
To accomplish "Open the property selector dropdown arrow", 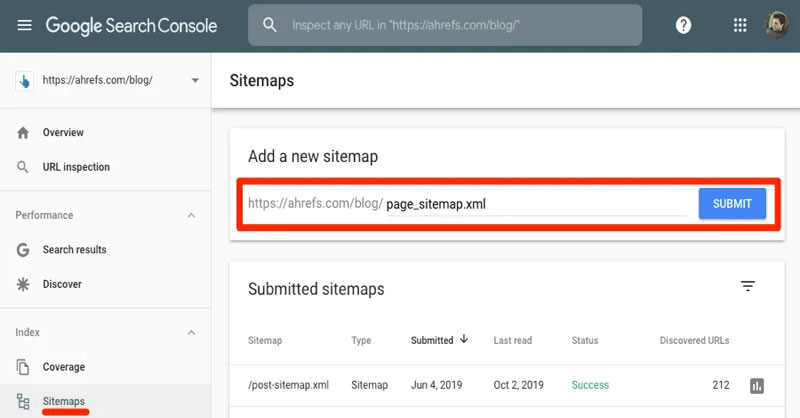I will [x=195, y=80].
